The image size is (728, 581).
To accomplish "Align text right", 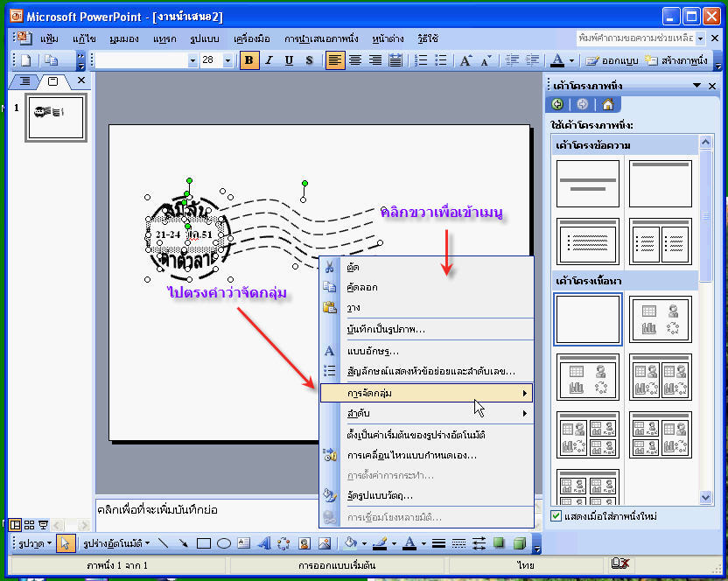I will [375, 60].
